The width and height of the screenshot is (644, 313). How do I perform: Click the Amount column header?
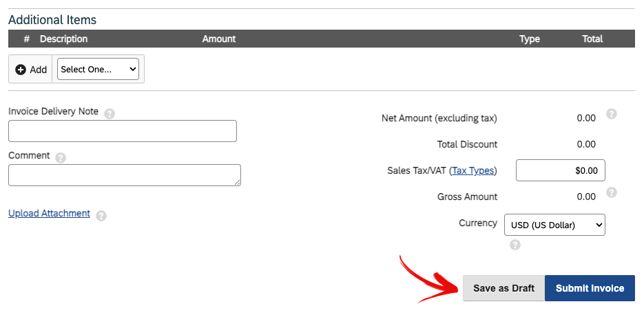pos(219,39)
